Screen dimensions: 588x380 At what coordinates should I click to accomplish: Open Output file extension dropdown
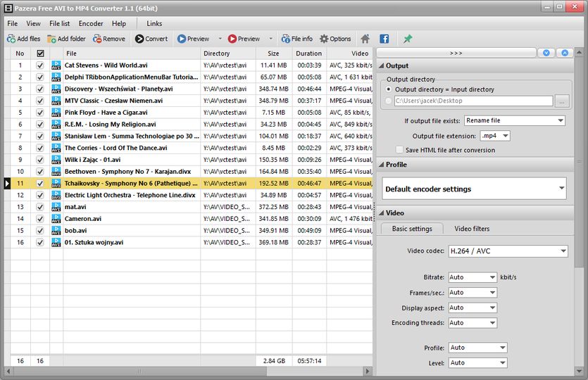pyautogui.click(x=495, y=136)
